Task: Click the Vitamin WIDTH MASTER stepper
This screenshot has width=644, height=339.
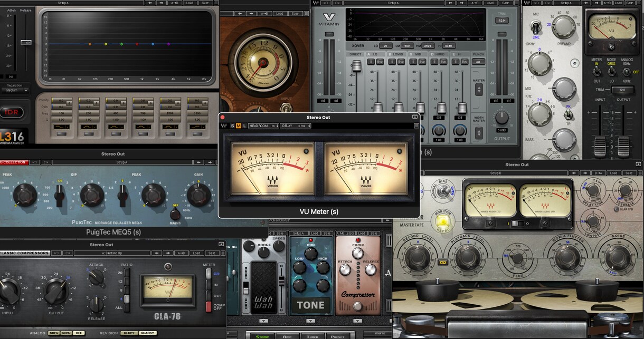Action: [478, 132]
